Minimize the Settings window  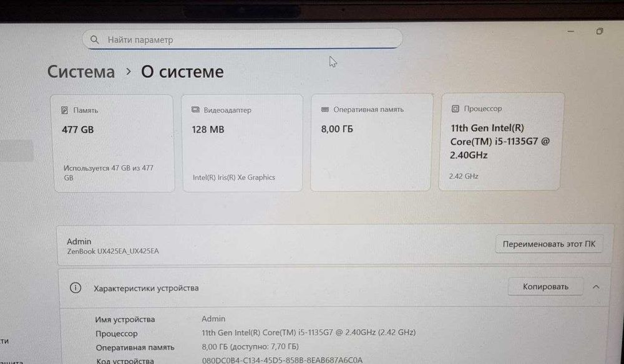pos(571,31)
